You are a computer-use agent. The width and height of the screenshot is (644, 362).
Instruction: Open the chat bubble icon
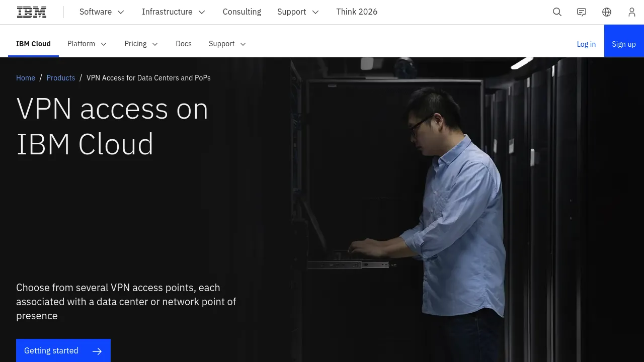tap(582, 12)
